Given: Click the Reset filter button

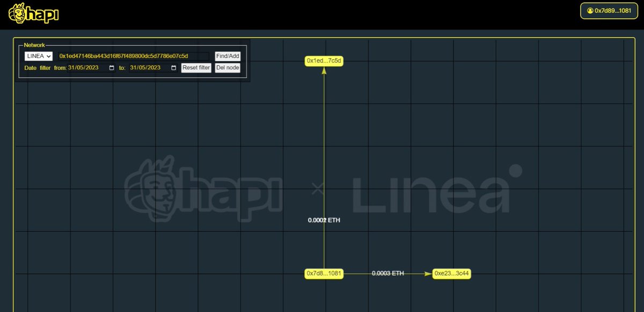Looking at the screenshot, I should click(196, 68).
